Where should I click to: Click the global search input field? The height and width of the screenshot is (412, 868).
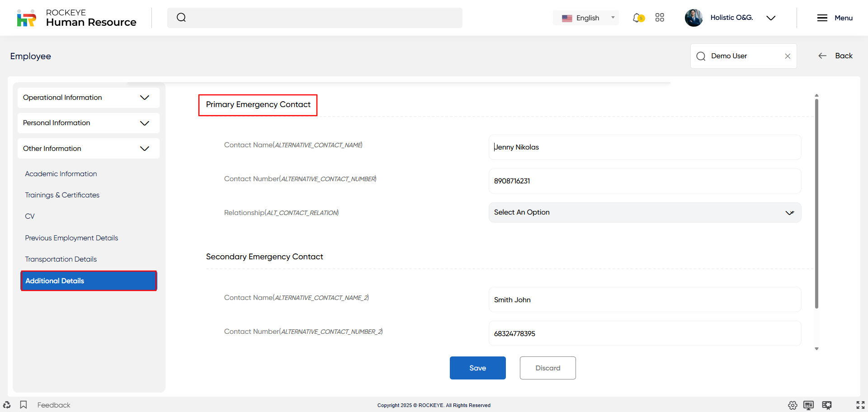[x=315, y=18]
